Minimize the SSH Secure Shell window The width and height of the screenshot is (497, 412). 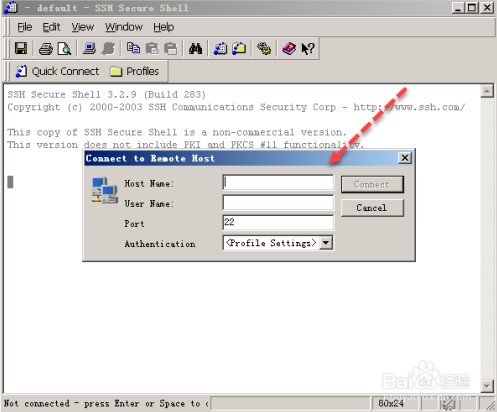coord(458,7)
